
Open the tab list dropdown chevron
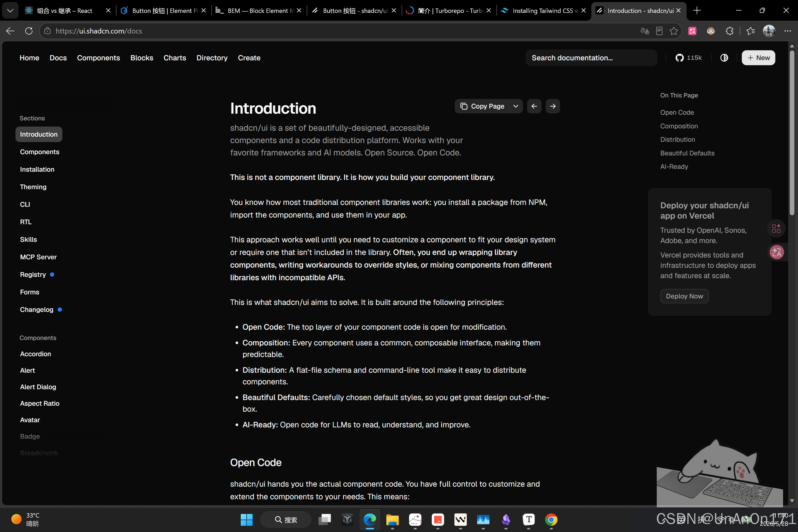point(10,11)
